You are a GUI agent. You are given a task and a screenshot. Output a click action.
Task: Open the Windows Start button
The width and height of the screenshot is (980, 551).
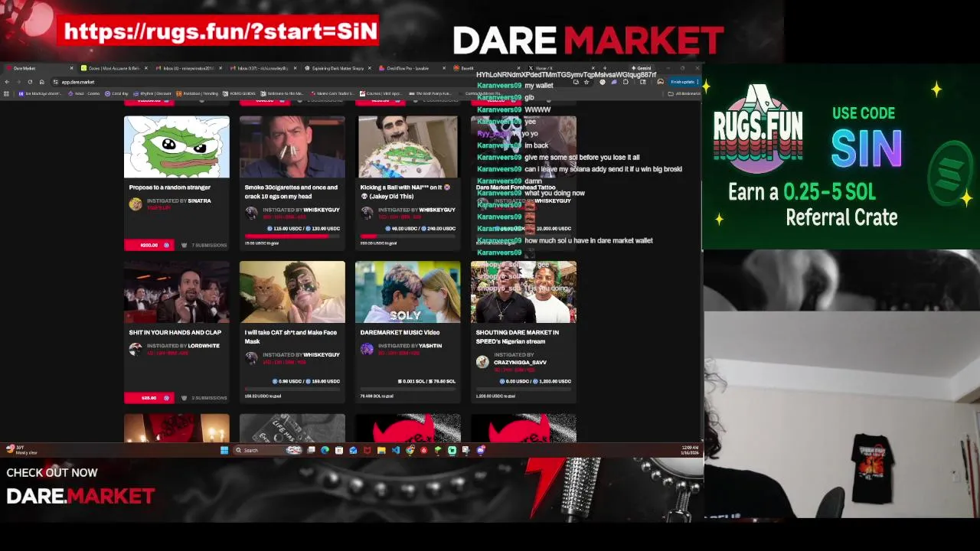(224, 450)
